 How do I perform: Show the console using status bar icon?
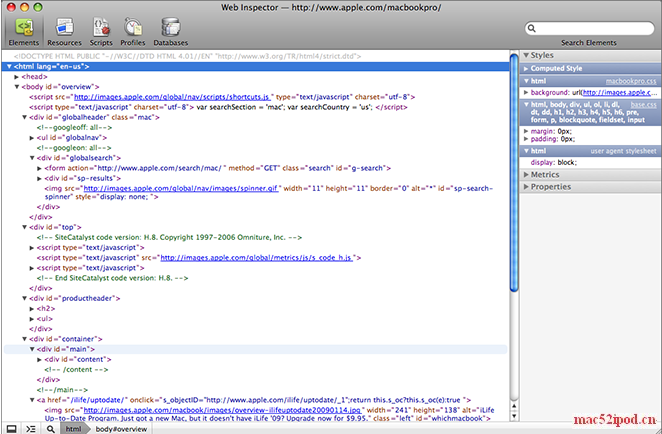tap(30, 429)
